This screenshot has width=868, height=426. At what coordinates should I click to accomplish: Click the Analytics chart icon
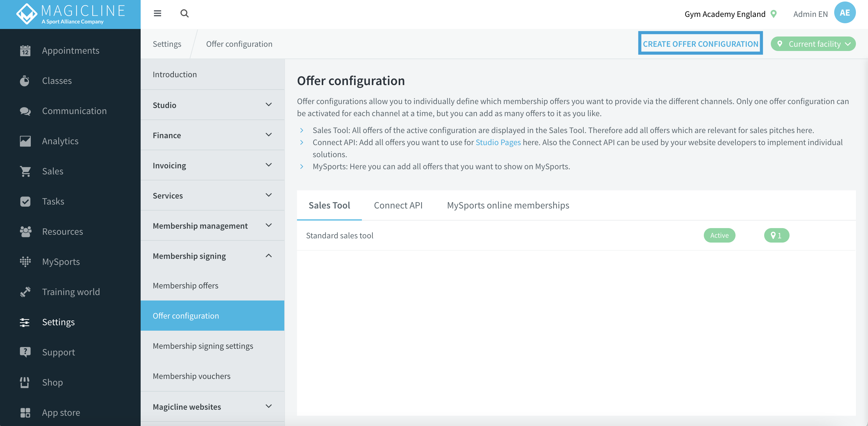25,141
